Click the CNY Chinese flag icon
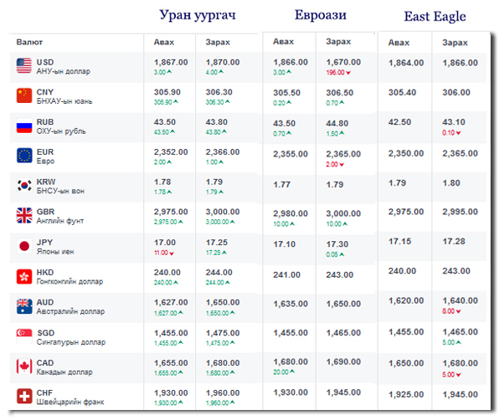Screen dimensions: 504x420 click(x=24, y=96)
